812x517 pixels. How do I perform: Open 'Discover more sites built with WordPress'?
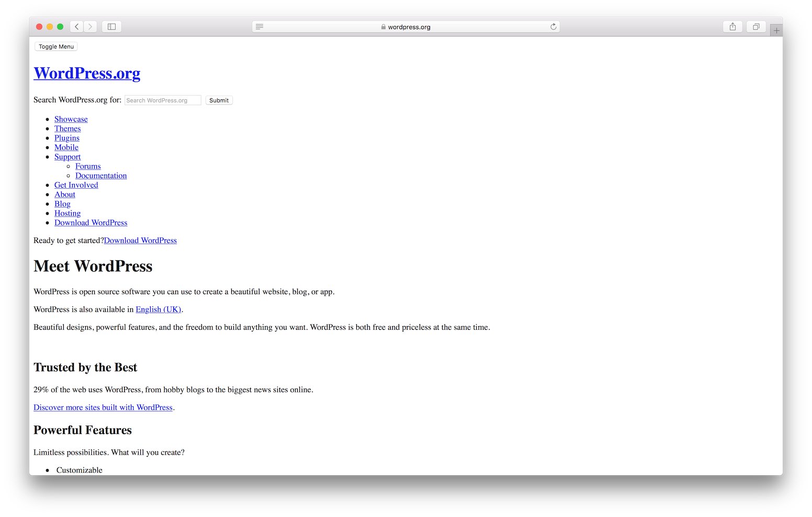(x=103, y=407)
